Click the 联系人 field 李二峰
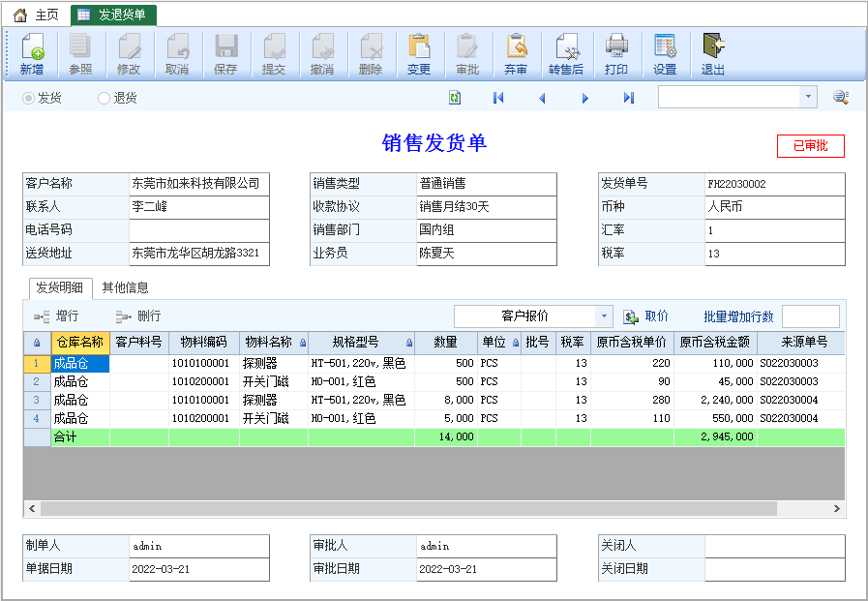This screenshot has height=601, width=868. tap(198, 207)
